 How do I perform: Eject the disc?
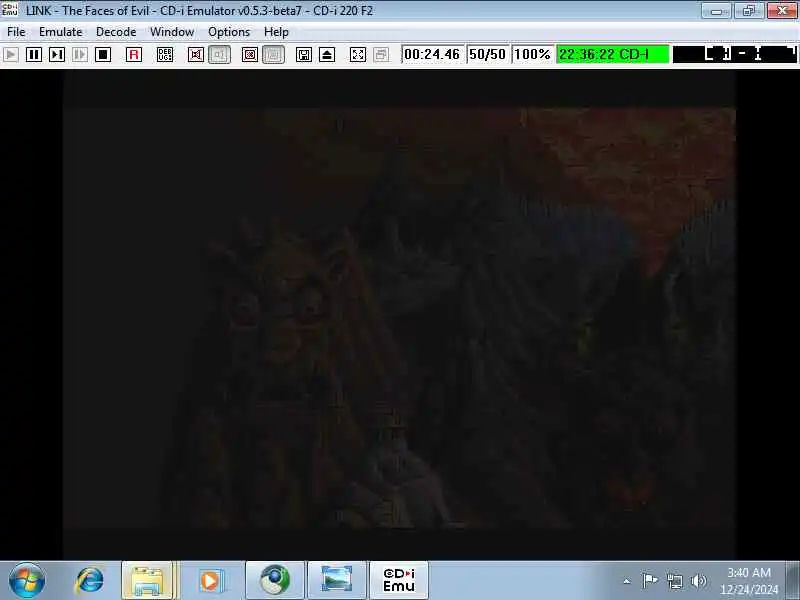click(327, 55)
